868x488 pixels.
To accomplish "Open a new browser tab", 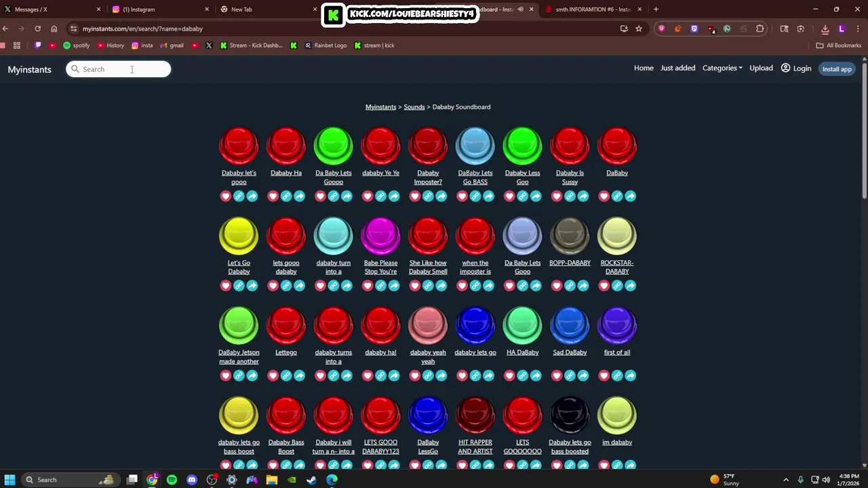I will coord(656,9).
